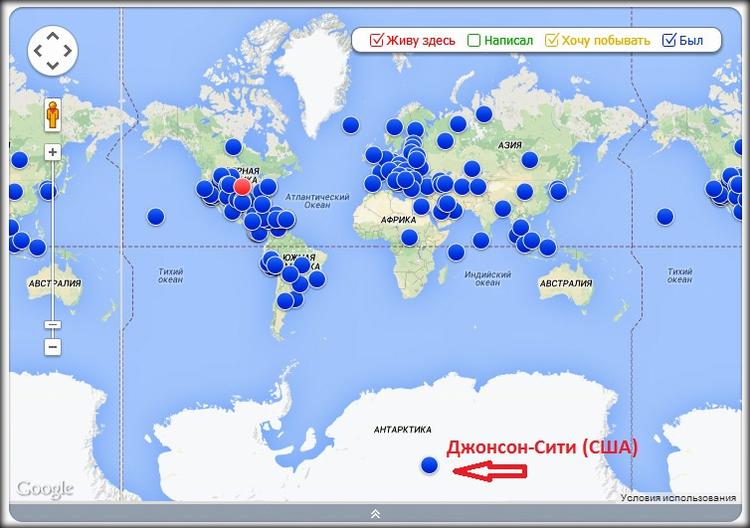The width and height of the screenshot is (750, 528).
Task: Click the "Джонсон-Сити (США)" red label
Action: (x=541, y=447)
